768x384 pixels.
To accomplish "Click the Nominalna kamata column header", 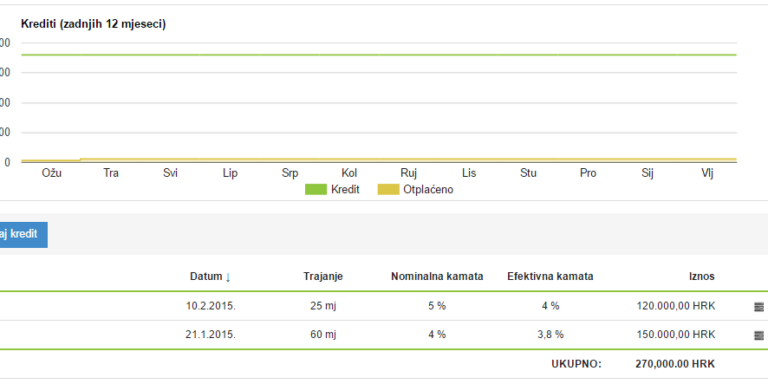I will coord(437,276).
